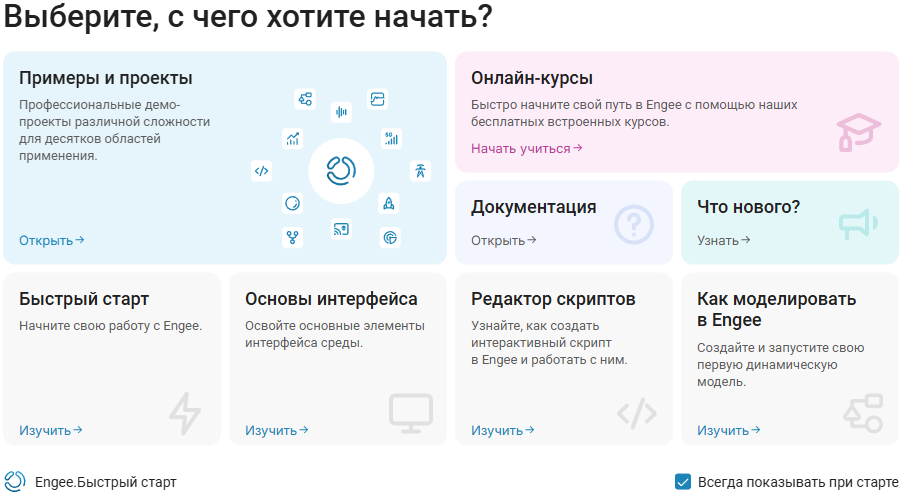Viewport: 902px width, 495px height.
Task: Click Изучить link in Быстрый старт card
Action: pos(51,431)
